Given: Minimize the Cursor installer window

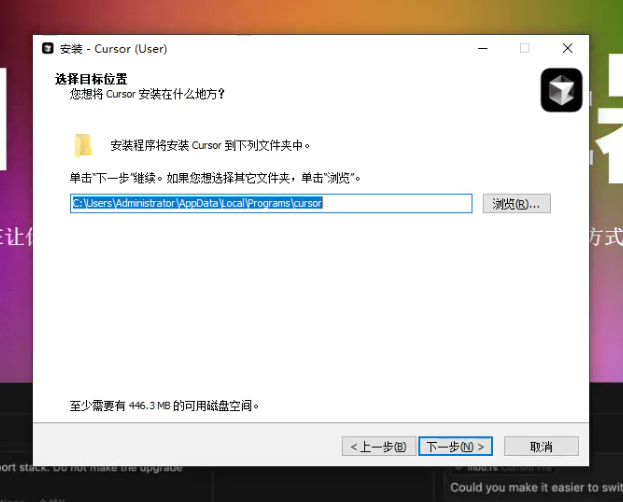Looking at the screenshot, I should pyautogui.click(x=483, y=48).
